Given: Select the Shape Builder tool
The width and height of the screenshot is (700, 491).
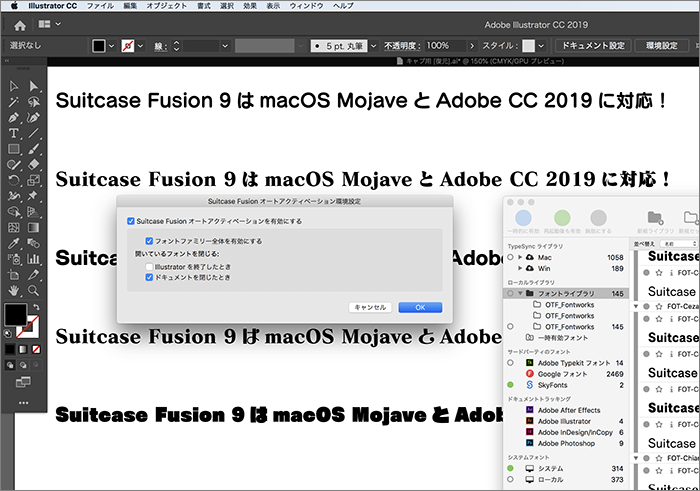Looking at the screenshot, I should 14,212.
